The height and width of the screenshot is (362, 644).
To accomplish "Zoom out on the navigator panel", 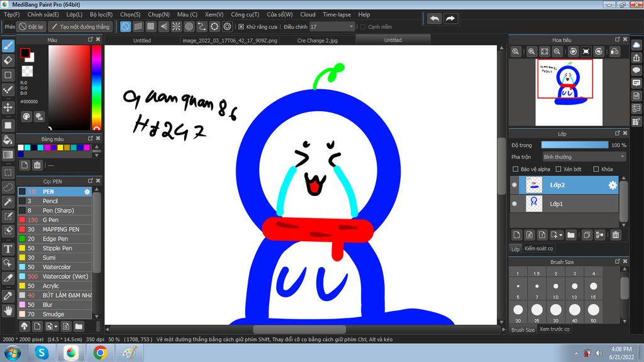I will (x=557, y=52).
